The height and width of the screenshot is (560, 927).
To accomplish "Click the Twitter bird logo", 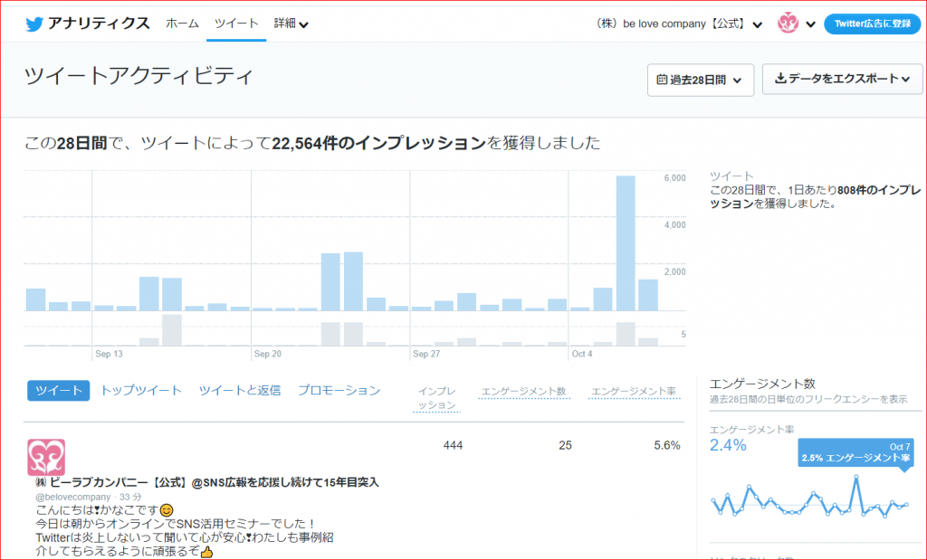I will (33, 24).
